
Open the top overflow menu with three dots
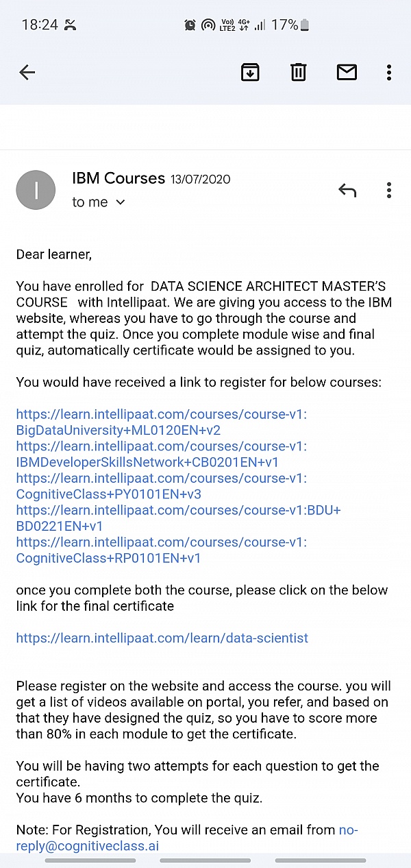(388, 72)
